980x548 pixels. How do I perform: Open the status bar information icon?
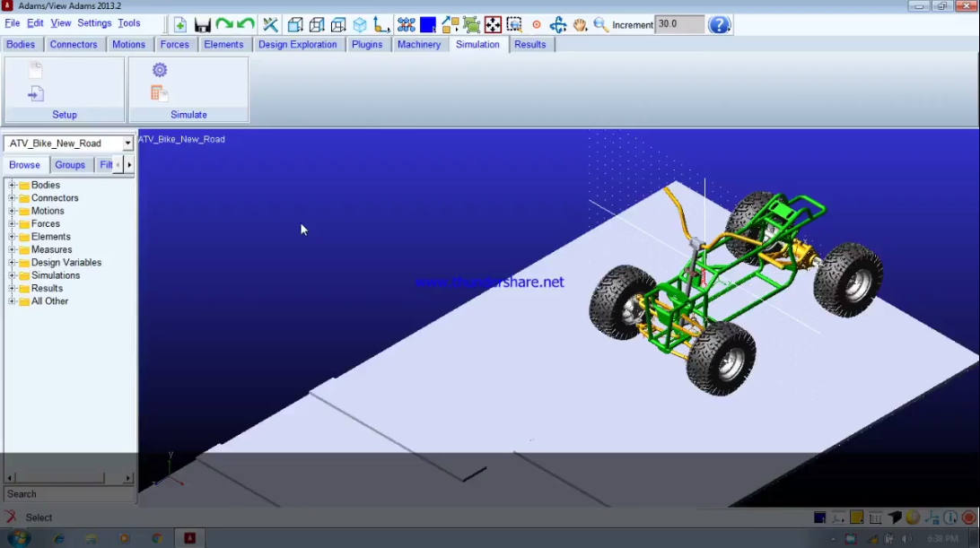(950, 518)
